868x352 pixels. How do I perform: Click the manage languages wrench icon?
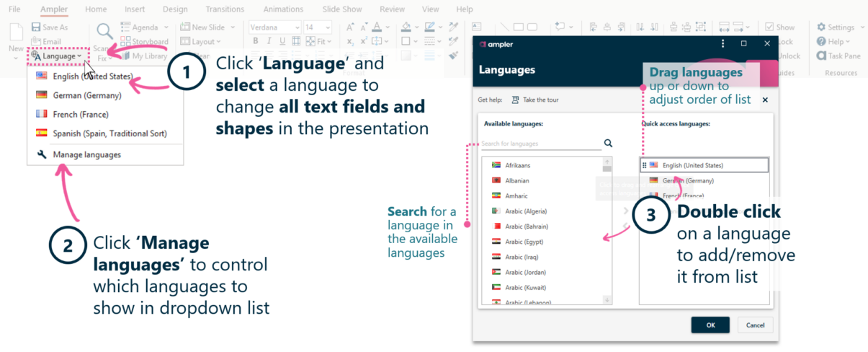click(41, 154)
